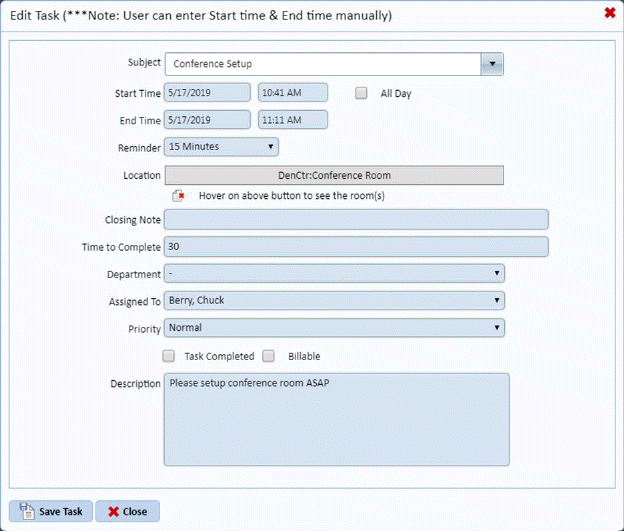The height and width of the screenshot is (531, 624).
Task: Click the Closing Note text field
Action: 356,219
